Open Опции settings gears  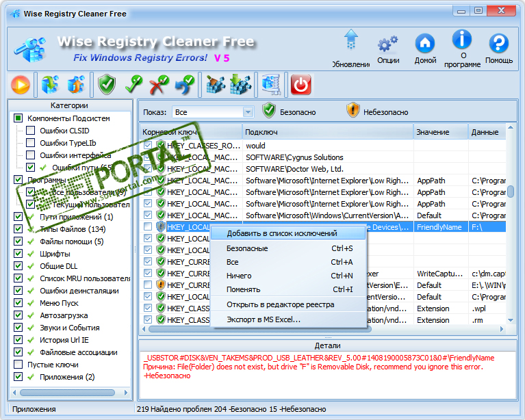pyautogui.click(x=388, y=49)
